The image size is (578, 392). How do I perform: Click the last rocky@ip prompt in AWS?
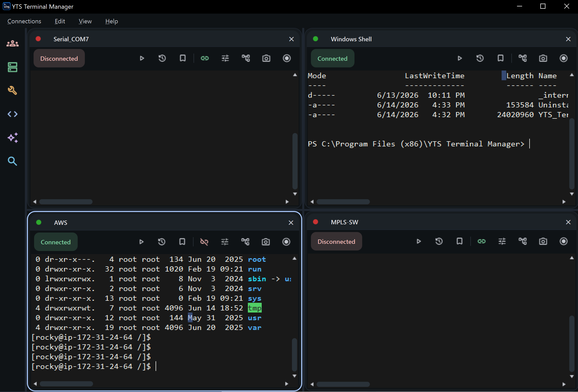[91, 367]
